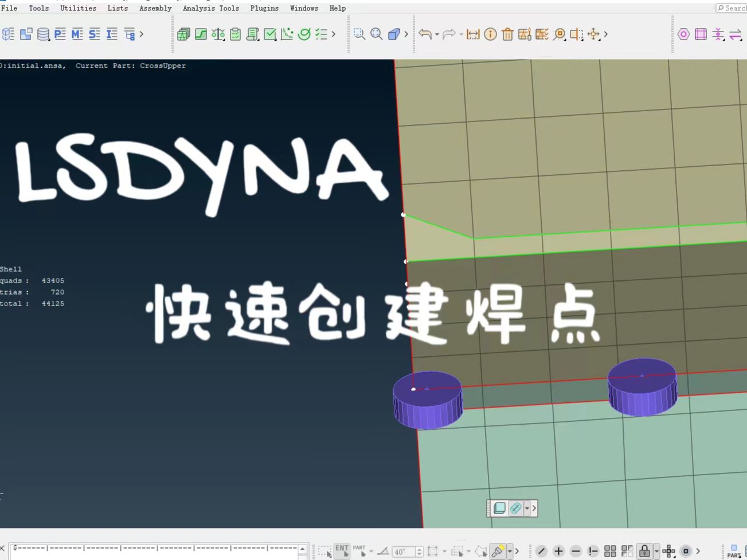Click the pink opposing arrows compress icon
The image size is (747, 560).
coord(718,34)
